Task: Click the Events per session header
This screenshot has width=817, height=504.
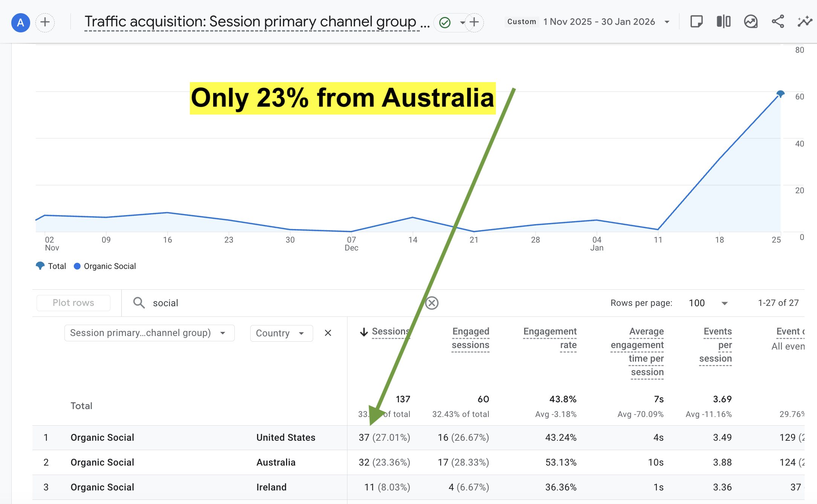Action: pyautogui.click(x=716, y=345)
